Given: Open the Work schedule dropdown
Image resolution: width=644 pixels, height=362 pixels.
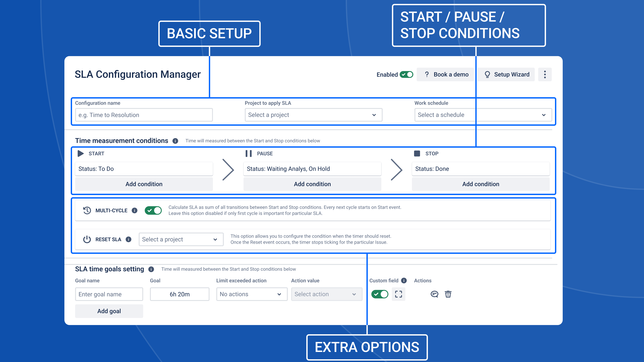Looking at the screenshot, I should (483, 115).
